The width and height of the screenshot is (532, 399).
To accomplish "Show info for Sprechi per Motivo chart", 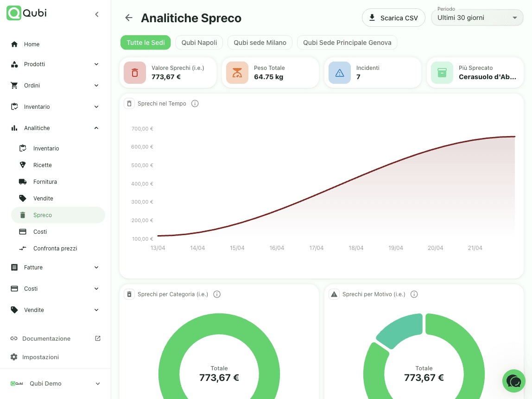I will point(414,294).
